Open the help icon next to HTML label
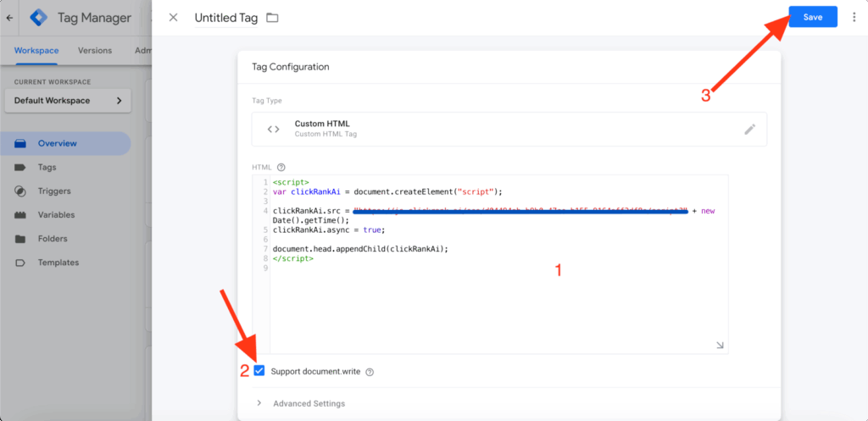The image size is (868, 421). [281, 167]
